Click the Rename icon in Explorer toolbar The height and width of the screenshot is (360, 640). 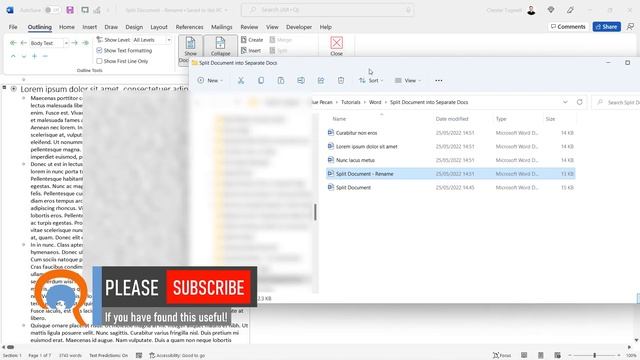click(301, 80)
